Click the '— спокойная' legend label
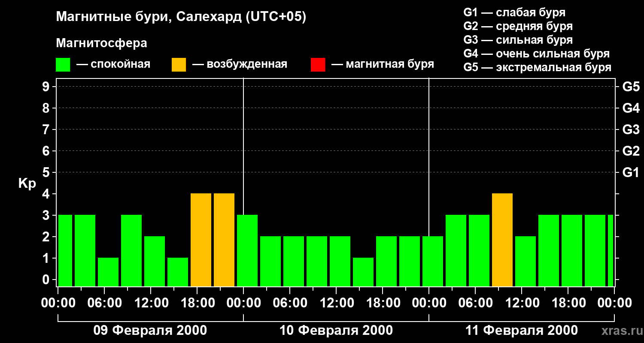This screenshot has height=343, width=644. tap(113, 65)
